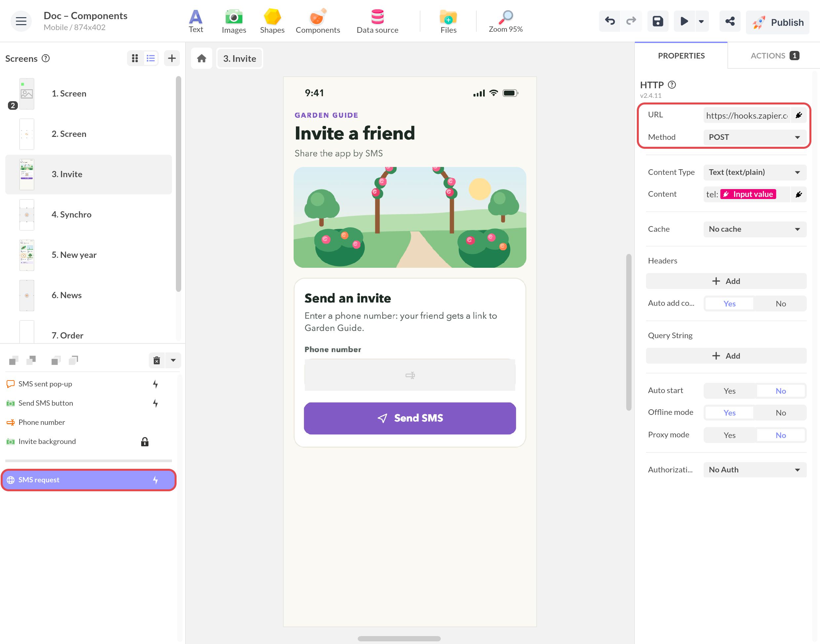Add a new Header
Image resolution: width=820 pixels, height=644 pixels.
pyautogui.click(x=726, y=281)
